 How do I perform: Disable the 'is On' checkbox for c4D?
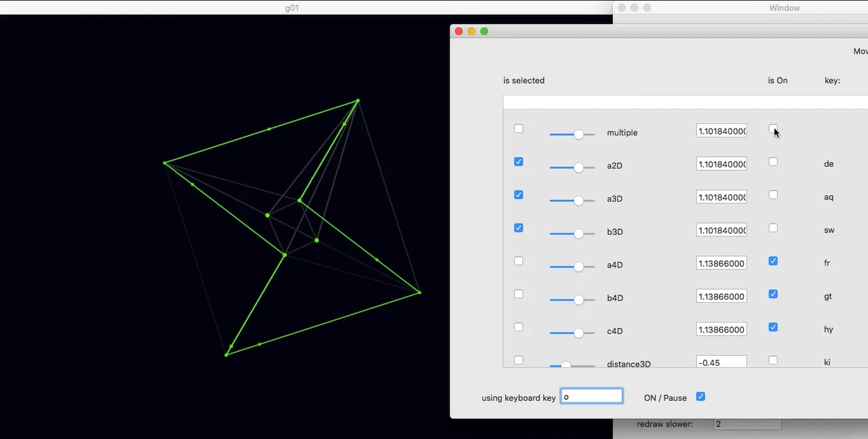coord(773,327)
